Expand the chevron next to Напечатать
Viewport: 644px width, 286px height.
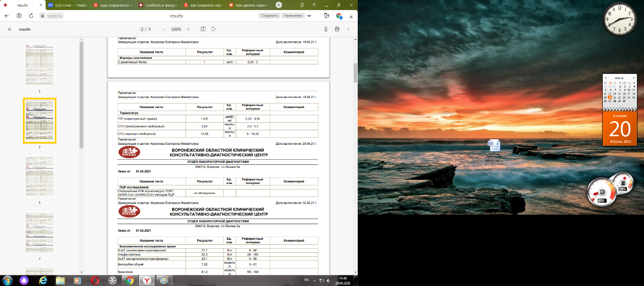coord(309,16)
